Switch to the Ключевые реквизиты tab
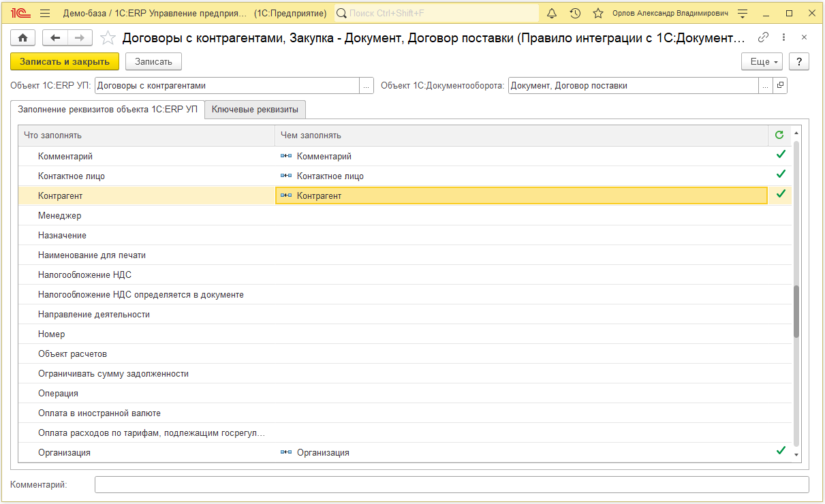 (x=255, y=109)
